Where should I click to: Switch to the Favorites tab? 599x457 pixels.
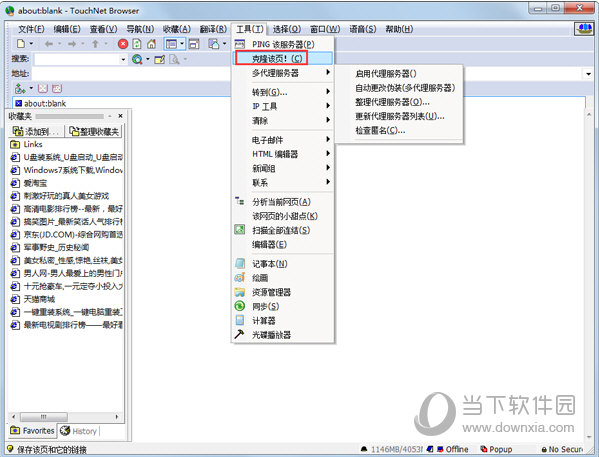click(32, 431)
